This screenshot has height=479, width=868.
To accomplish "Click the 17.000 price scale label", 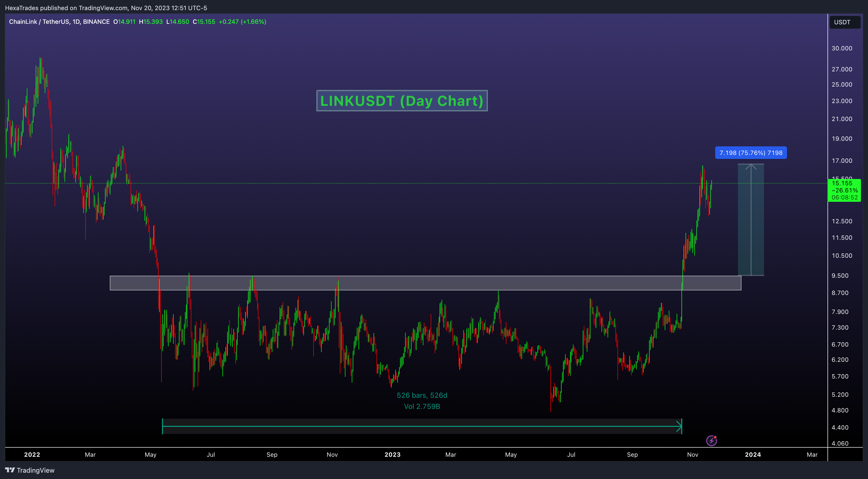I will (x=842, y=161).
